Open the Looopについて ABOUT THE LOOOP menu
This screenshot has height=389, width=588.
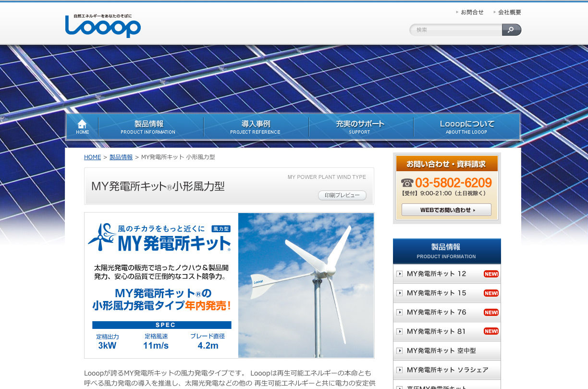pyautogui.click(x=466, y=127)
